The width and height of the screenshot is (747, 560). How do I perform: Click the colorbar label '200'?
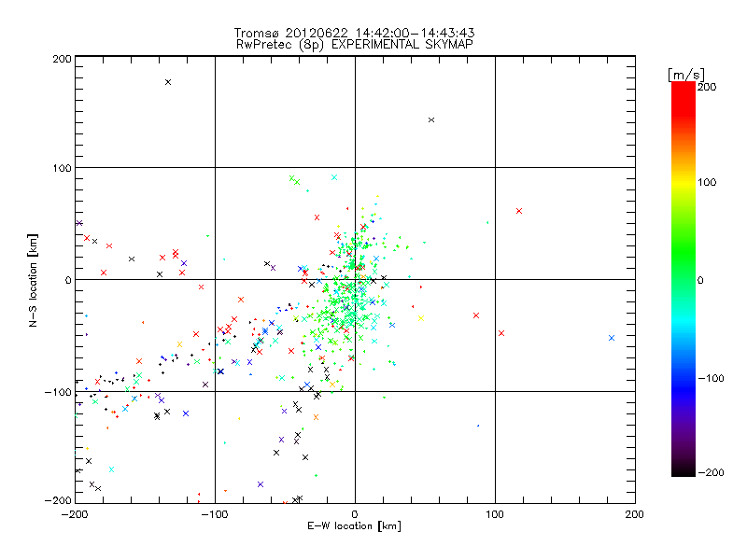(707, 87)
